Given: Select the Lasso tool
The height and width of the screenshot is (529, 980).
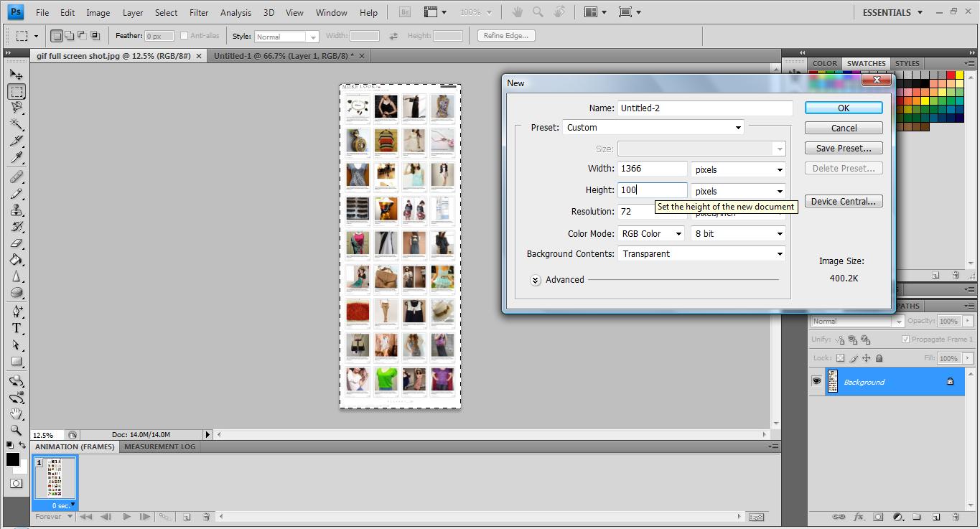Looking at the screenshot, I should pos(16,108).
